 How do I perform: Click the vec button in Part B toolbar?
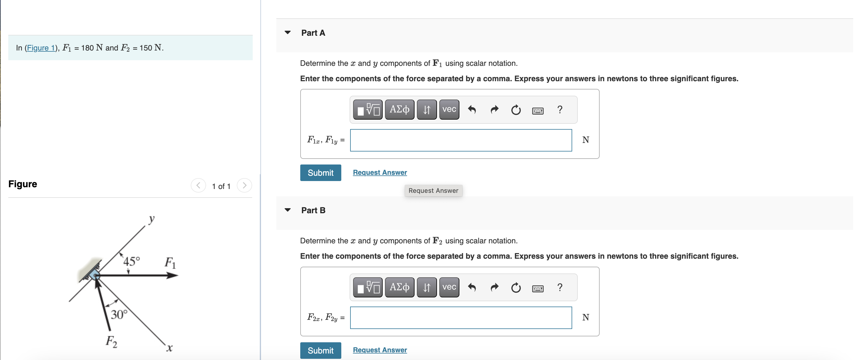449,287
